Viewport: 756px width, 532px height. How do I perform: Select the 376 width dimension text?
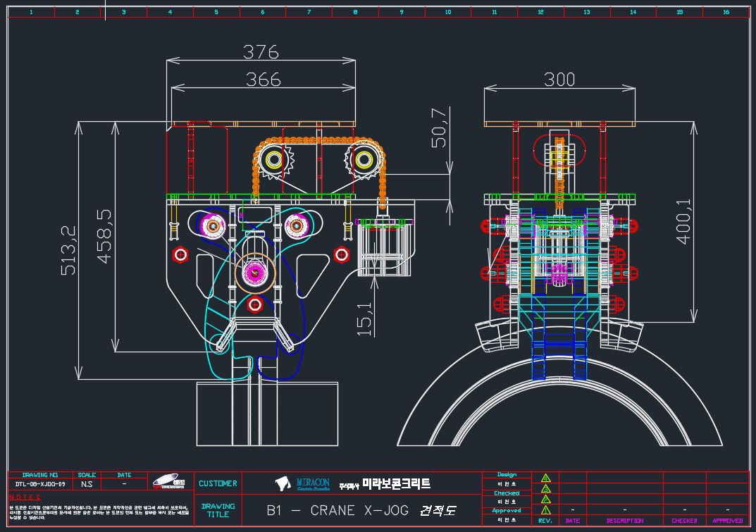point(261,51)
